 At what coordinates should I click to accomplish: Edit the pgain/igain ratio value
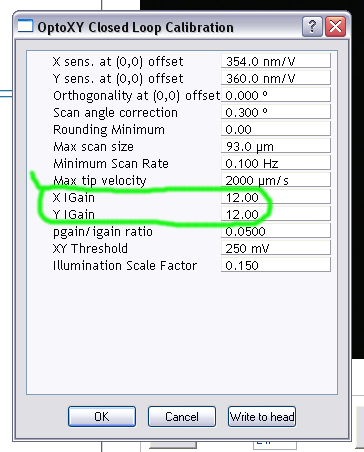[276, 231]
